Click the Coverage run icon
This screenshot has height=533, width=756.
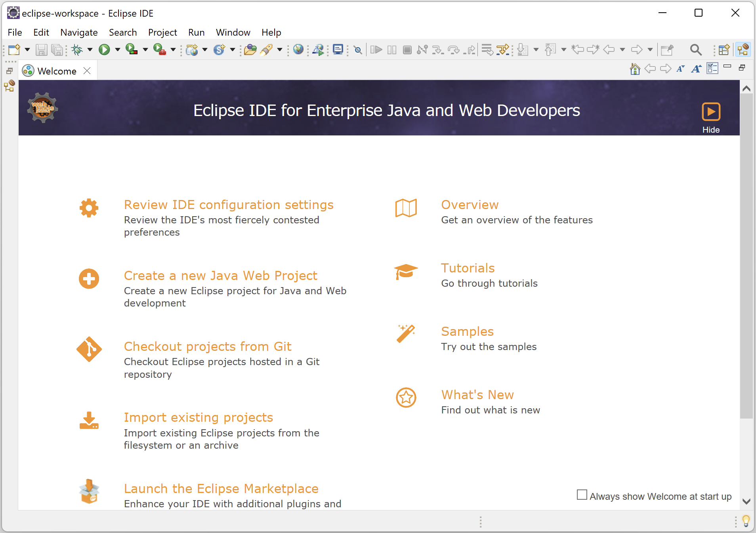click(132, 50)
